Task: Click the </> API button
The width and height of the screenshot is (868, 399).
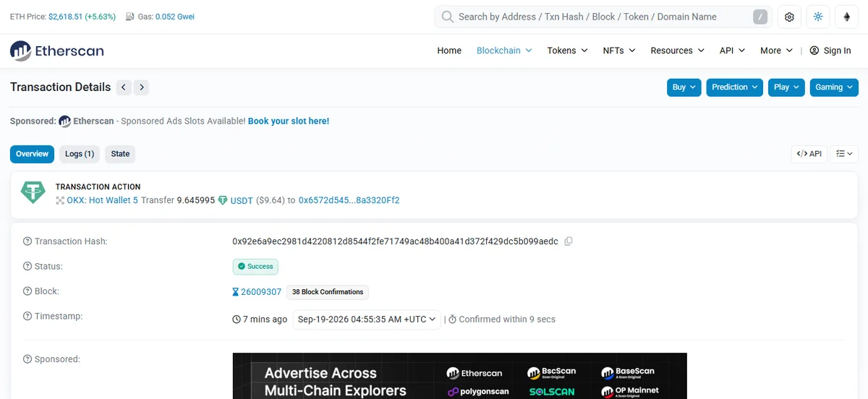Action: point(809,154)
